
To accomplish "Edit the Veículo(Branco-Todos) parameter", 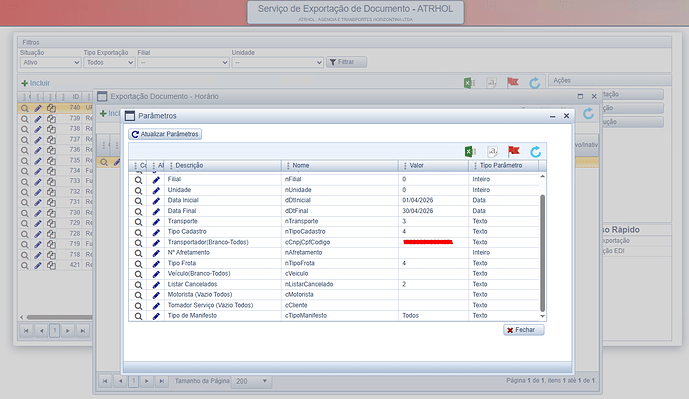I will tap(156, 274).
